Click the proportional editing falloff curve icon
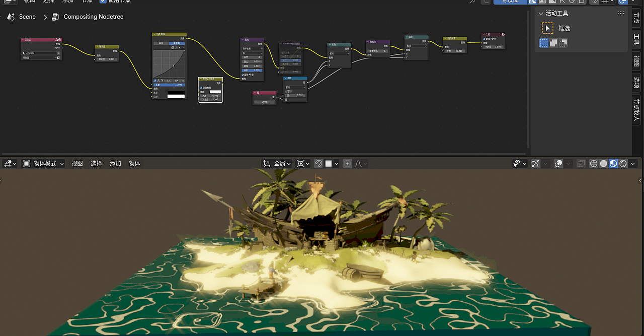Viewport: 644px width, 336px height. tap(358, 164)
